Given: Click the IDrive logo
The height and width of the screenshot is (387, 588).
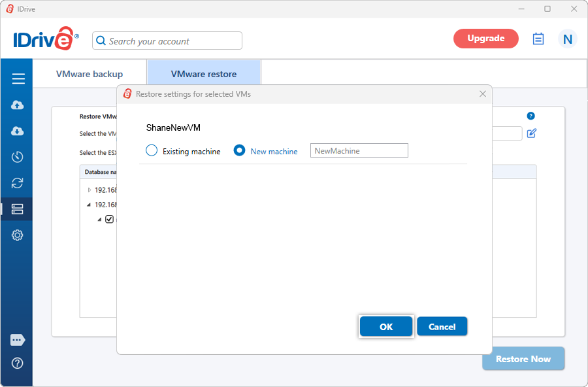Looking at the screenshot, I should click(x=46, y=39).
